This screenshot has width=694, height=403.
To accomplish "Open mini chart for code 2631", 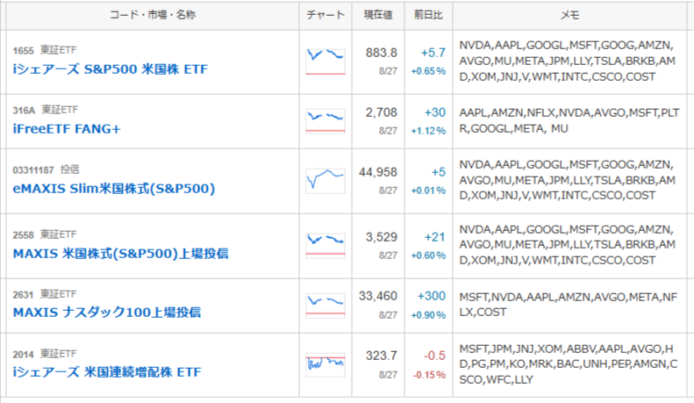I will (x=325, y=305).
